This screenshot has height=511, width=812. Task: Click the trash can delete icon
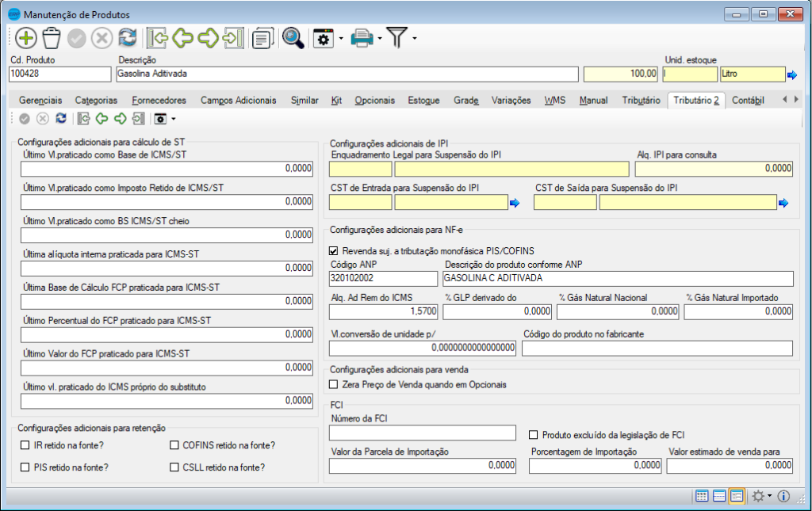click(x=52, y=38)
